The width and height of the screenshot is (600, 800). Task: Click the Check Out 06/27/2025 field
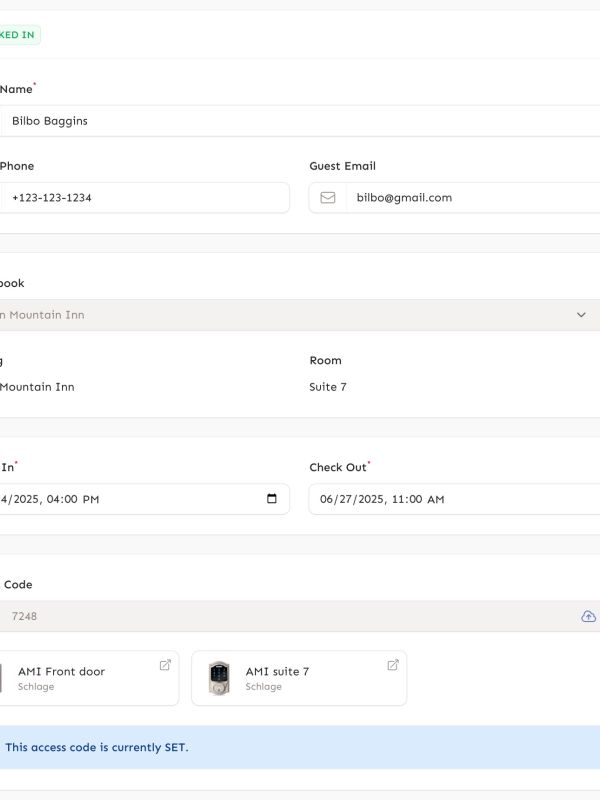(x=454, y=499)
